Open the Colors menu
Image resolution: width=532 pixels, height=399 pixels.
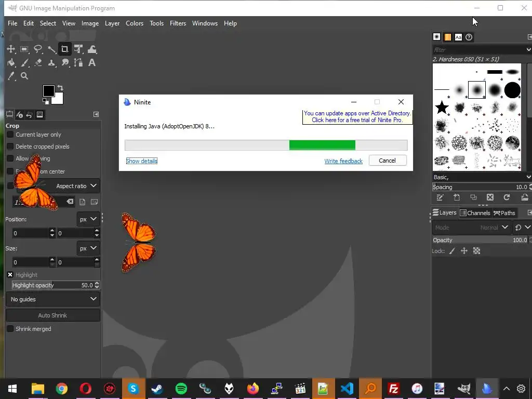coord(135,23)
